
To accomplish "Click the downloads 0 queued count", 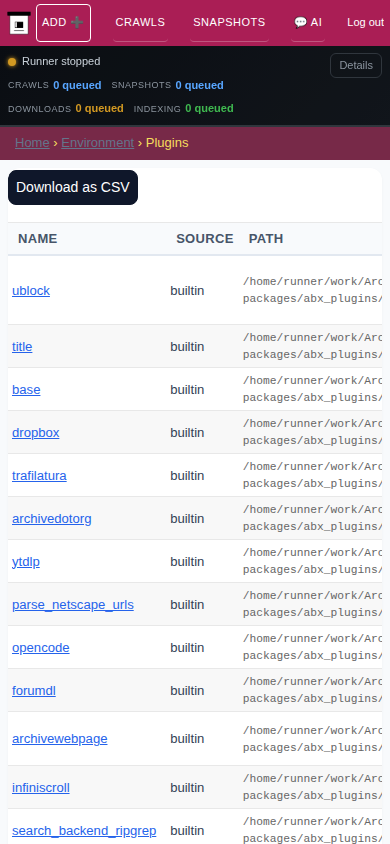I will point(100,108).
